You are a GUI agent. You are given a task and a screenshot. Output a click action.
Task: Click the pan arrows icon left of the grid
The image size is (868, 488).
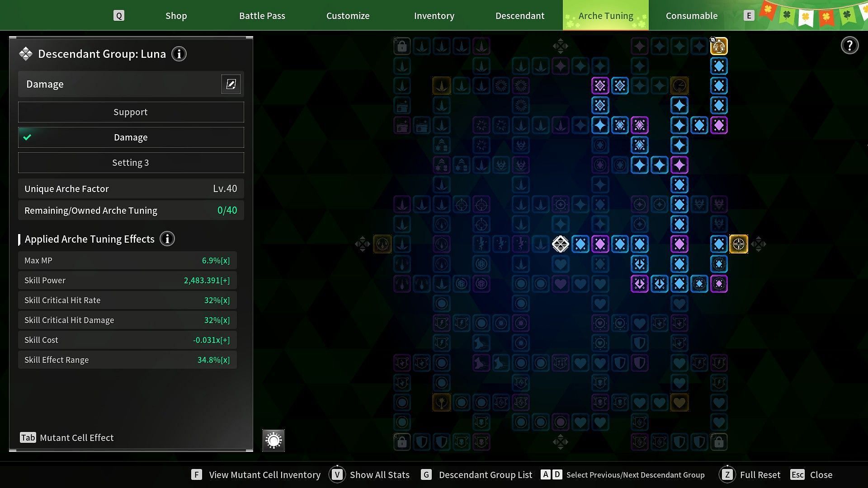[363, 244]
